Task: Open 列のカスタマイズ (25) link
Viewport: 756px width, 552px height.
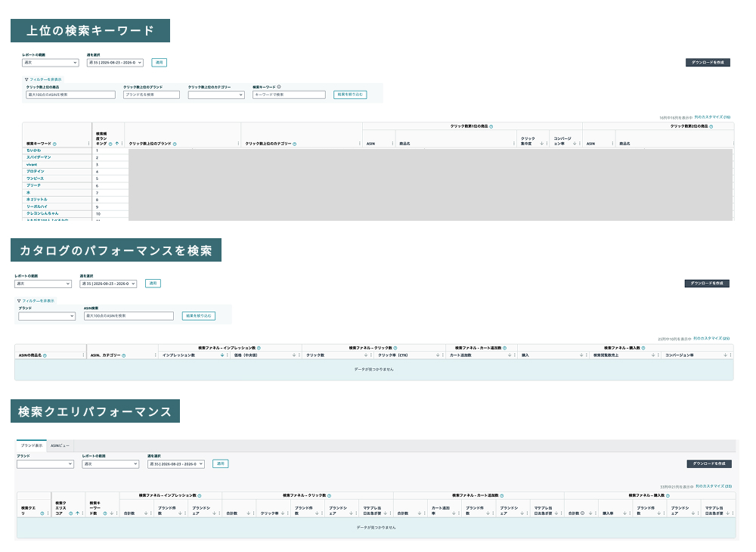Action: 711,339
